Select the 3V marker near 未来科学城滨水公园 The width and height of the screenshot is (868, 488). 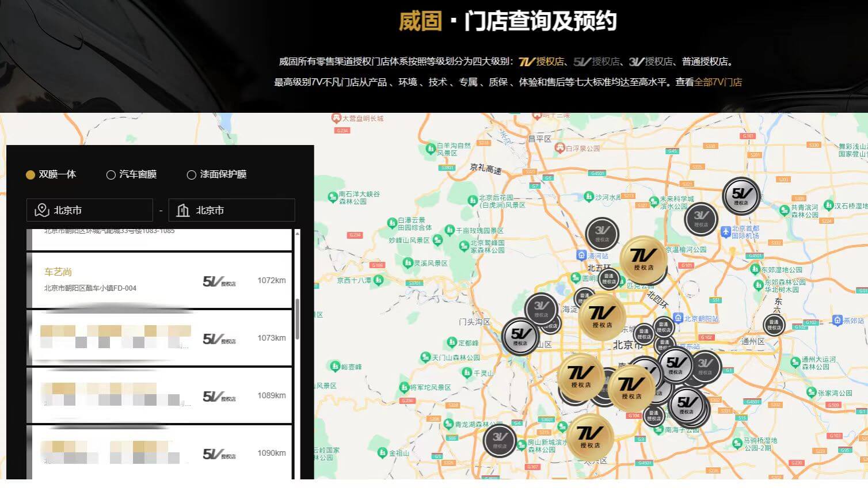click(701, 219)
